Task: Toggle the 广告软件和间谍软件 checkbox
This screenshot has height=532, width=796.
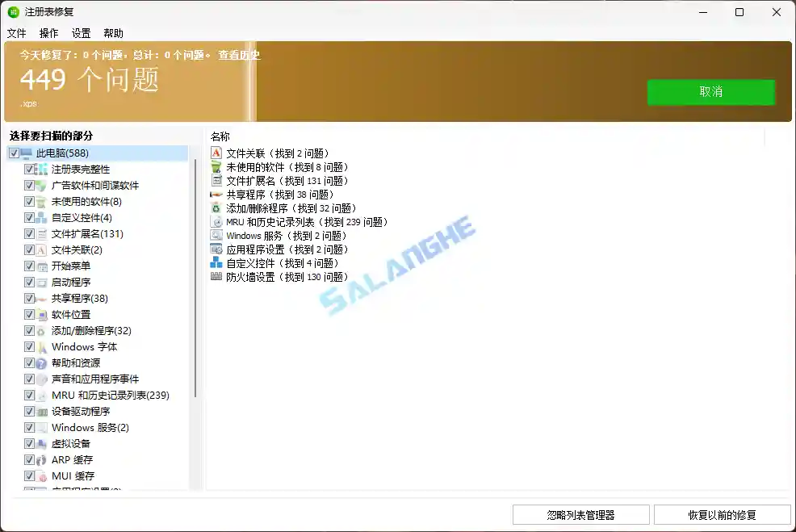Action: (x=29, y=186)
